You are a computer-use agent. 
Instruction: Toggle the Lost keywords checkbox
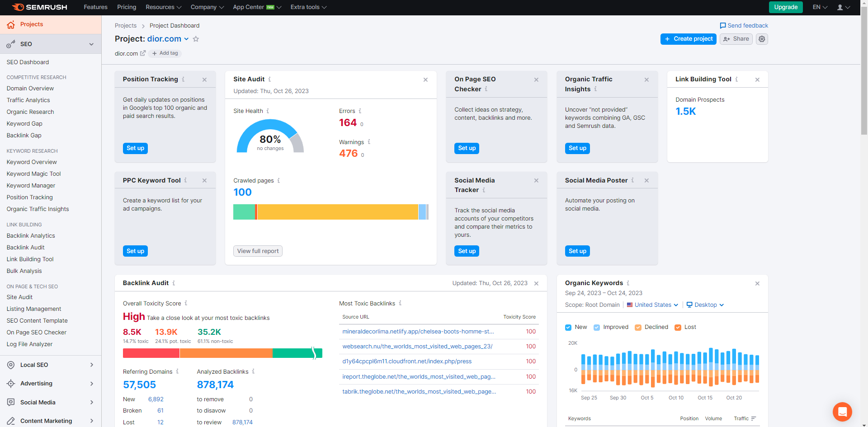[678, 328]
